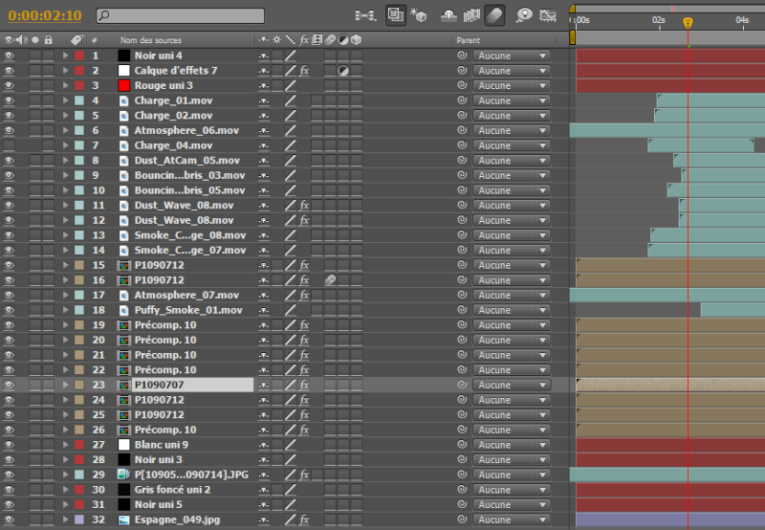Select the Bouncin...bris_03.mov layer name

click(190, 175)
